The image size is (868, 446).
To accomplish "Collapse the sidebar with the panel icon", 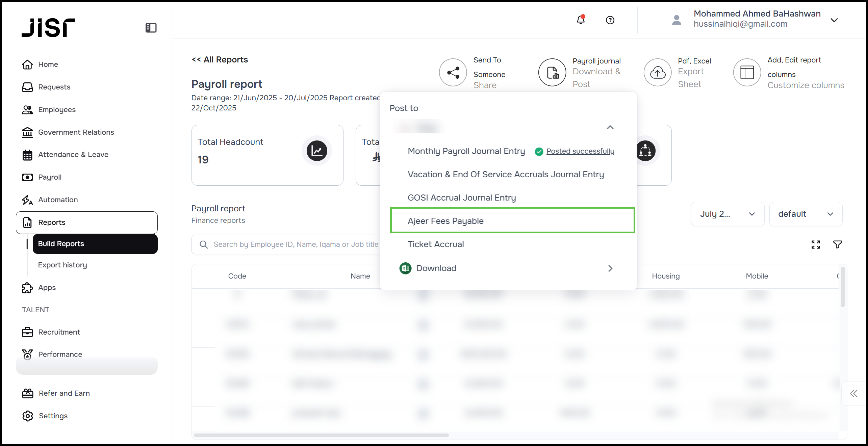I will click(x=151, y=28).
